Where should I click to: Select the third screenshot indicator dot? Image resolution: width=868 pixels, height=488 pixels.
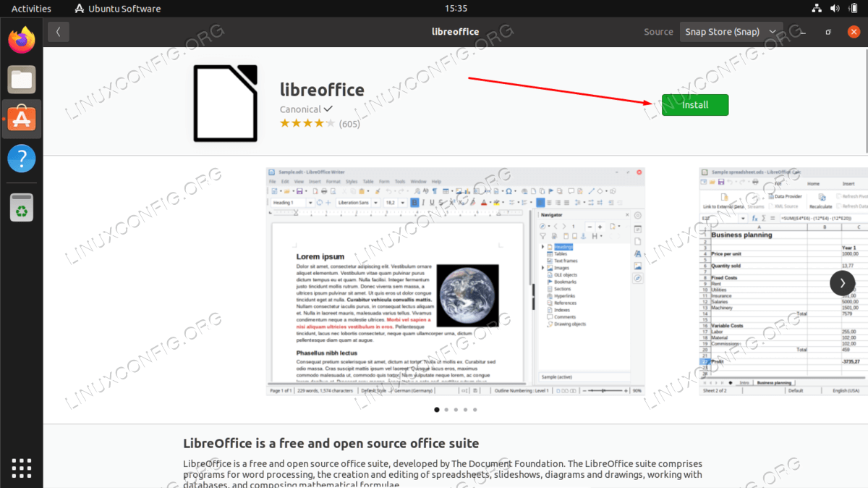[x=456, y=410]
